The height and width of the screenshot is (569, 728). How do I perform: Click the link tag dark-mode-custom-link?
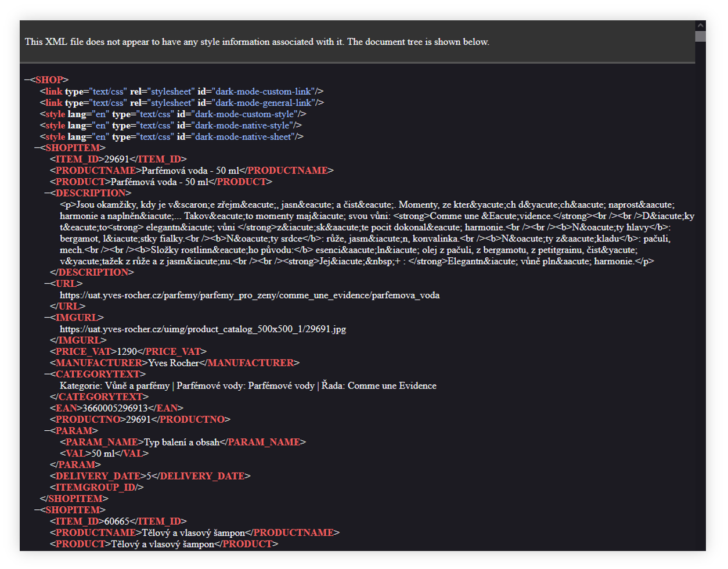click(182, 92)
